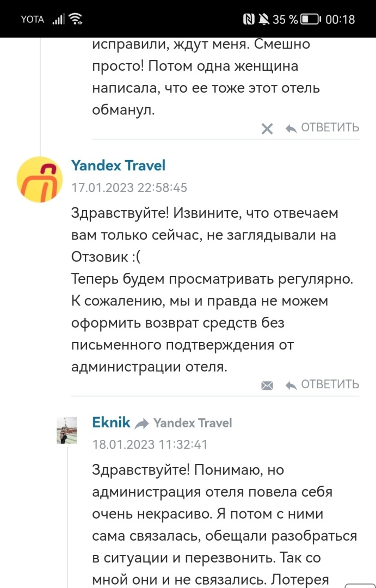
Task: Open Eknik's small profile photo
Action: tap(67, 431)
